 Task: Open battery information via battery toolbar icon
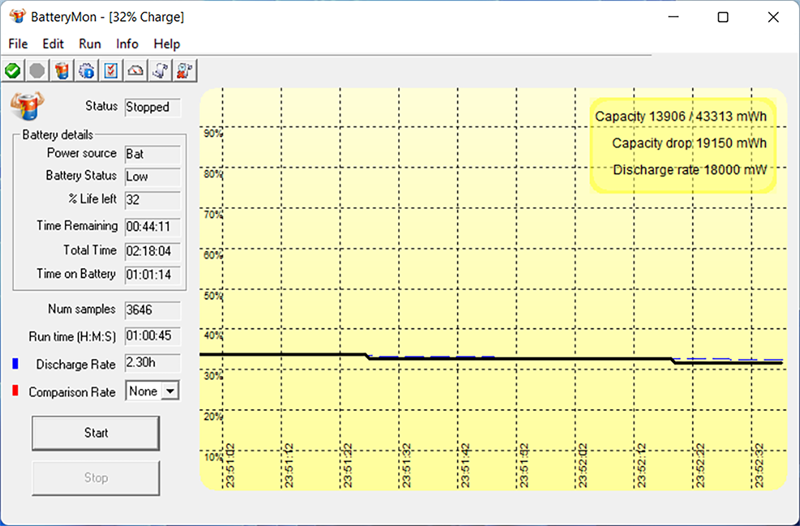(x=62, y=70)
